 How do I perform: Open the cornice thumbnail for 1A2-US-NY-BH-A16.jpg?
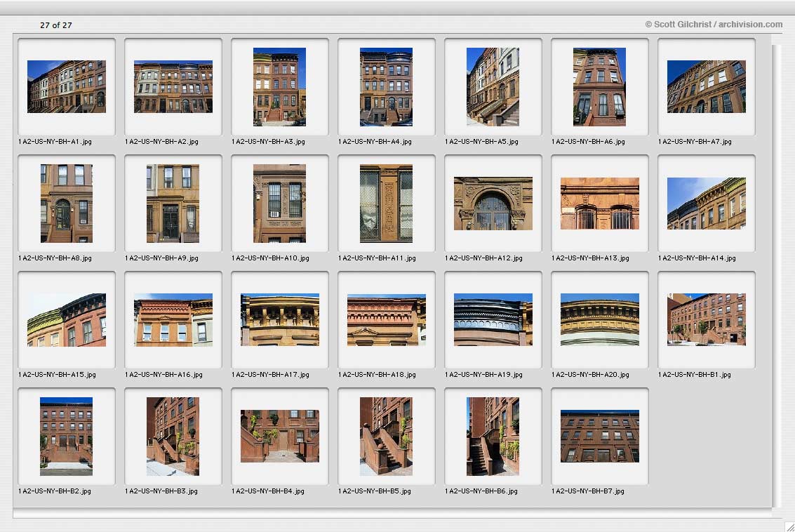[173, 320]
